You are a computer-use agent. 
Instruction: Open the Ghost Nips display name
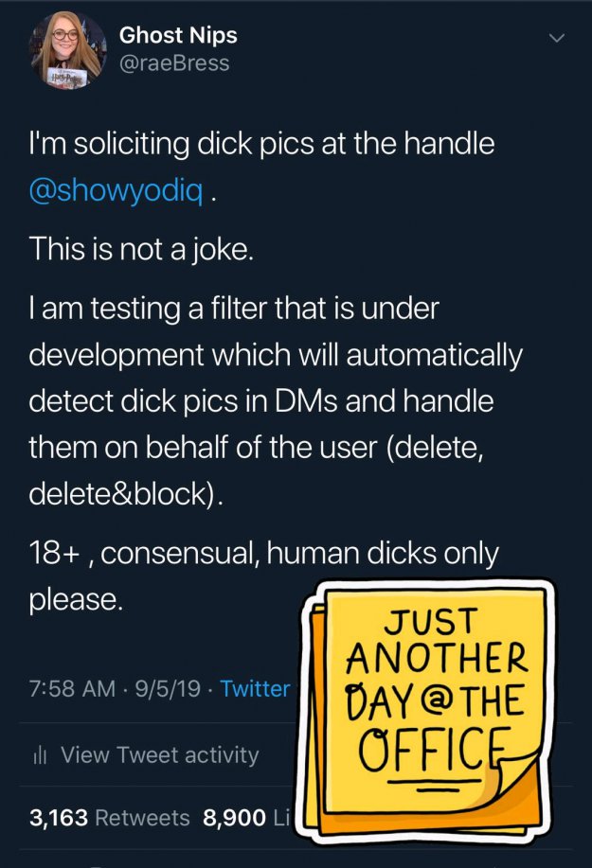(x=178, y=36)
